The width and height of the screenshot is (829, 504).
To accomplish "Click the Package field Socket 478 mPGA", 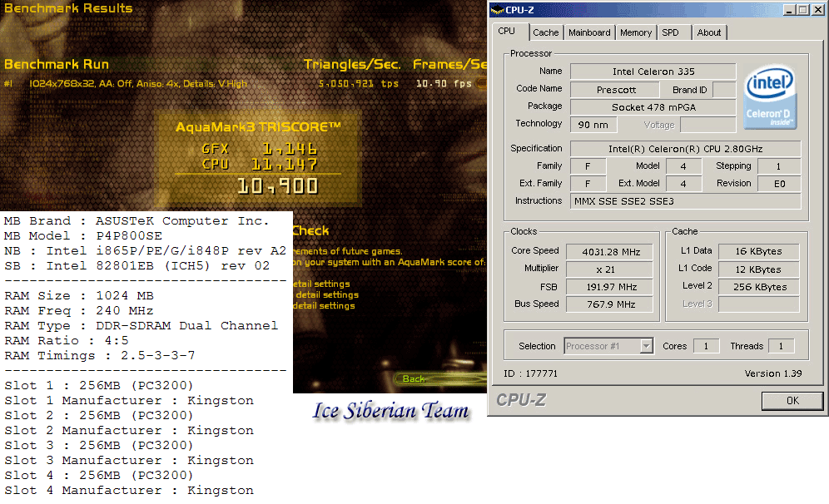I will pyautogui.click(x=653, y=107).
